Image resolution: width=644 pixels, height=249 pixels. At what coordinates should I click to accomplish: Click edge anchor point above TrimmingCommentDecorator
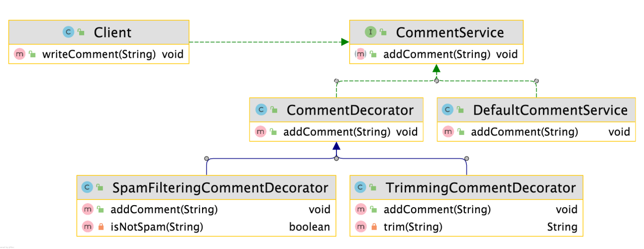(466, 158)
